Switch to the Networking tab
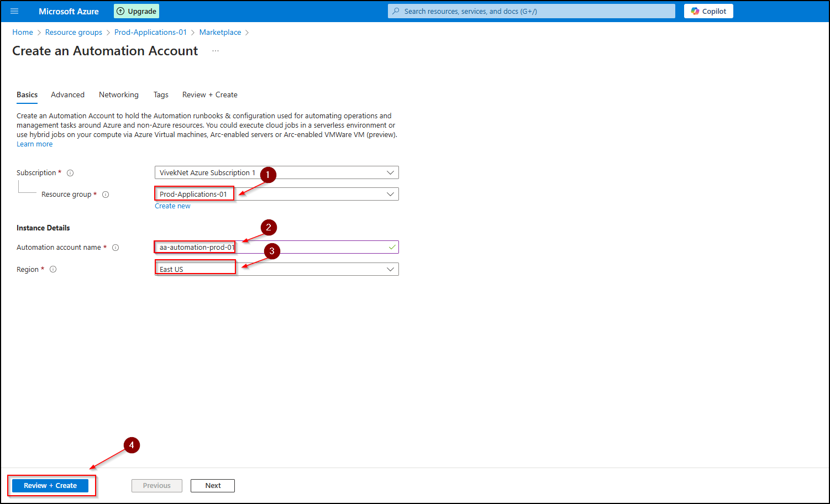The image size is (830, 504). click(119, 95)
